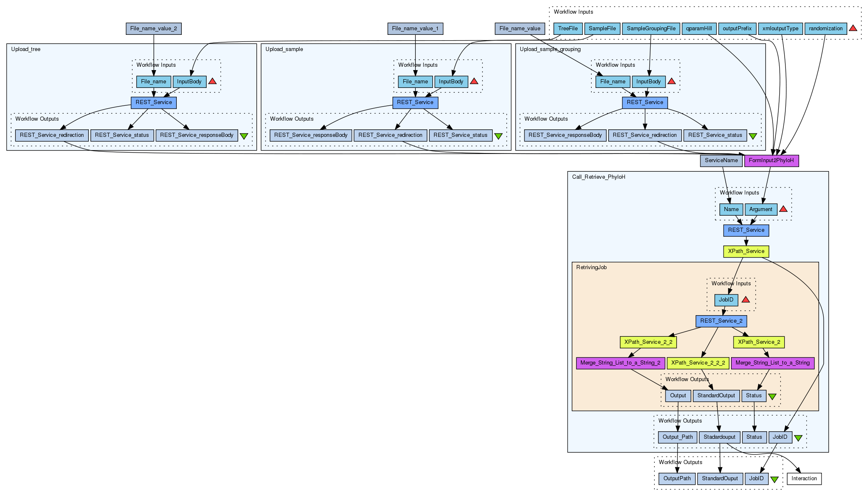Click the SampleGroupingFile workflow input

(x=651, y=29)
